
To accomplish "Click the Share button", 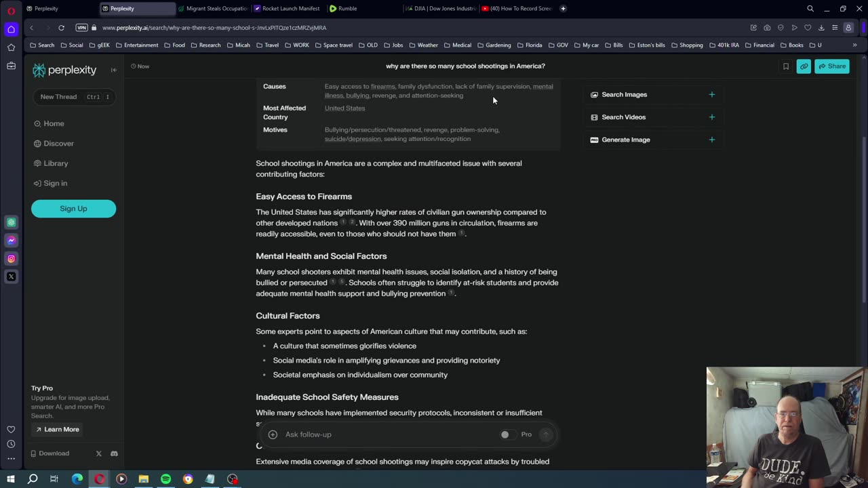I will (x=832, y=66).
